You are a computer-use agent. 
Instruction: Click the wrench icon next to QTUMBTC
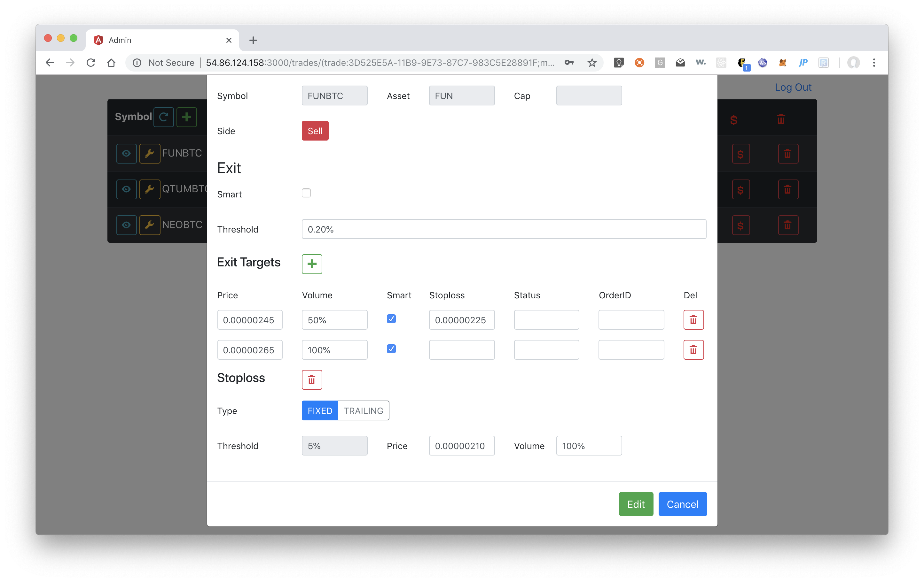pos(149,188)
